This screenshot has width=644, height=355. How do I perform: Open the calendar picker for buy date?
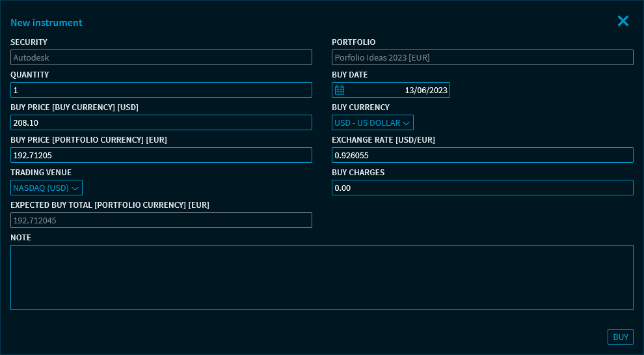point(340,90)
